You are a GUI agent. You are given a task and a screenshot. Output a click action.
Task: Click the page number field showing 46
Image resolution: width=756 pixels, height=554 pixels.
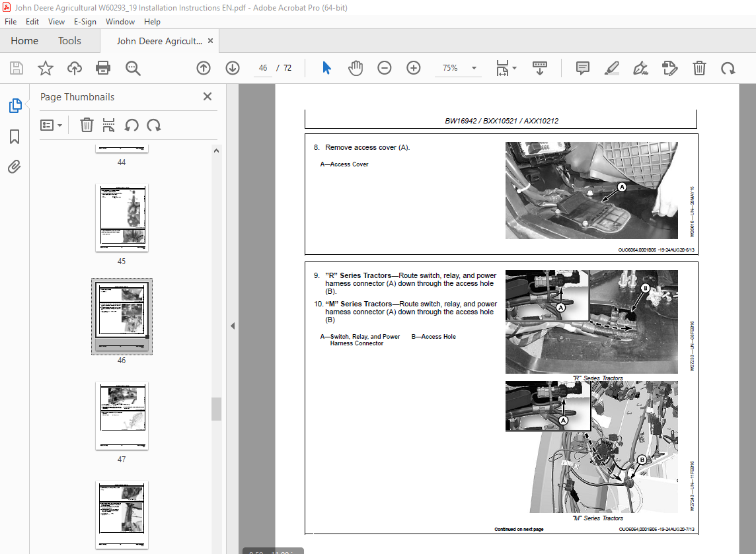(x=263, y=68)
